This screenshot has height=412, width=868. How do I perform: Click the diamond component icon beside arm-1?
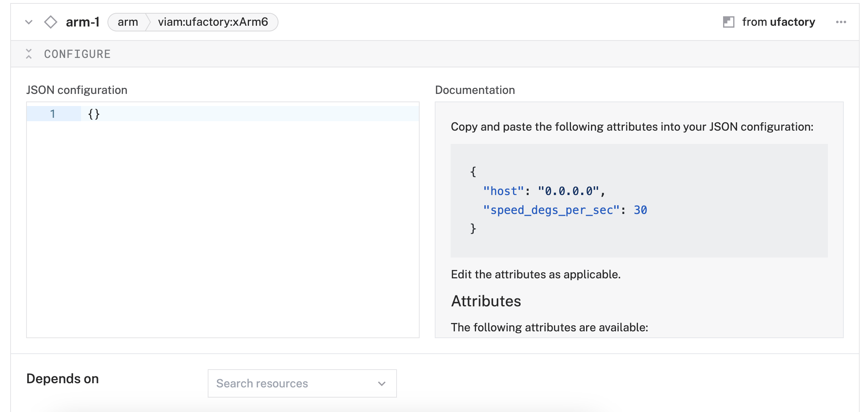pyautogui.click(x=51, y=22)
